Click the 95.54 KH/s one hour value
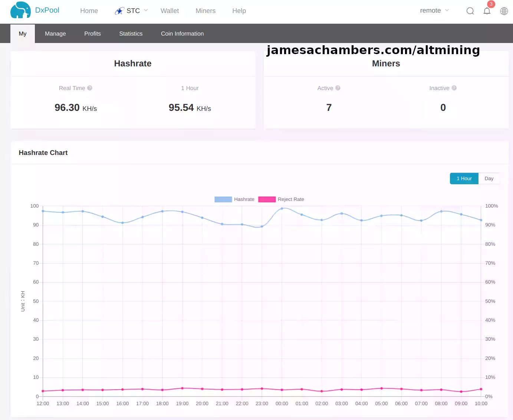Screen dimensions: 513x420 [190, 108]
